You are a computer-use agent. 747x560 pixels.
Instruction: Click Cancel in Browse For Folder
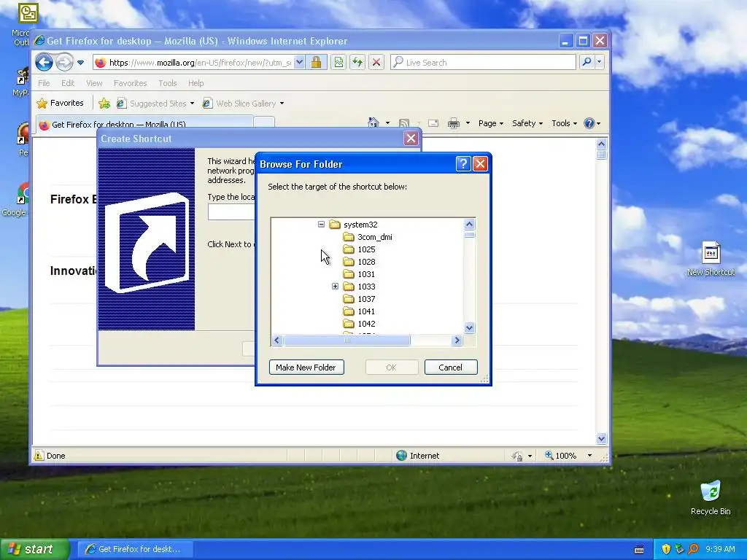point(451,367)
